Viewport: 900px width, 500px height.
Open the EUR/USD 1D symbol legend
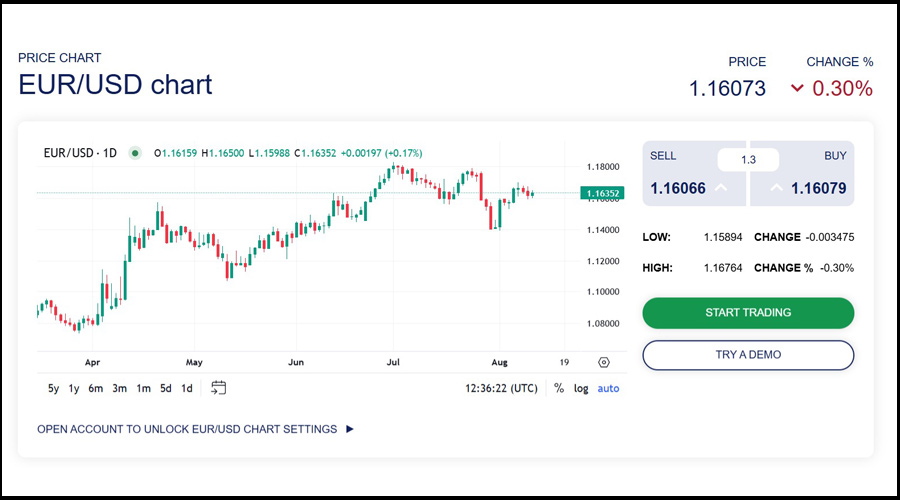[80, 153]
